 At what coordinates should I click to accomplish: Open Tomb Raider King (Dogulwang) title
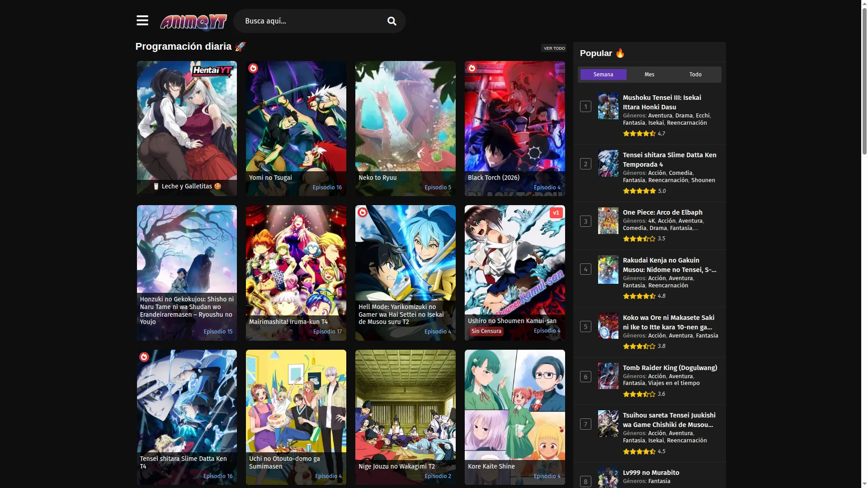tap(670, 368)
